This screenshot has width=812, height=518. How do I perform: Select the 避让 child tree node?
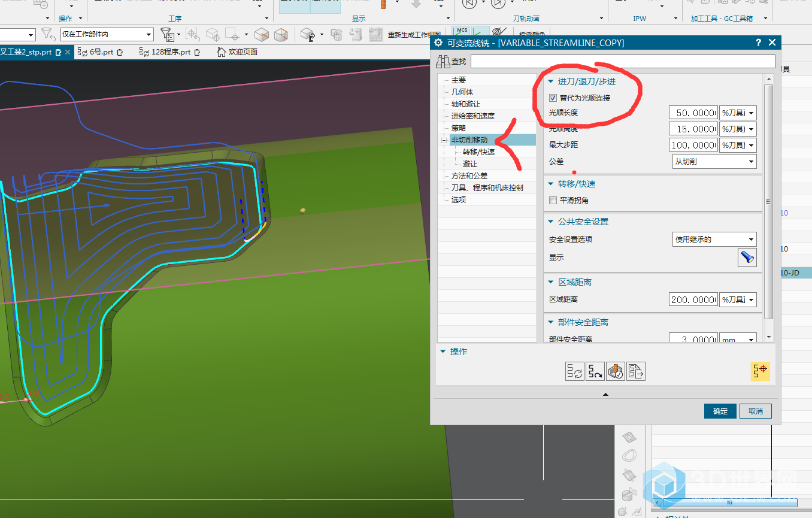coord(470,163)
